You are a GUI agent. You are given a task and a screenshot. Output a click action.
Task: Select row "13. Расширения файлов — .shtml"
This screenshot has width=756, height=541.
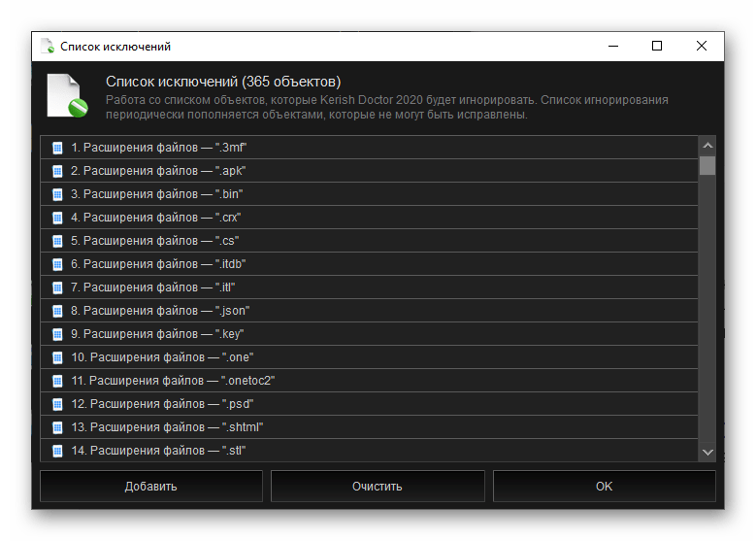(370, 427)
